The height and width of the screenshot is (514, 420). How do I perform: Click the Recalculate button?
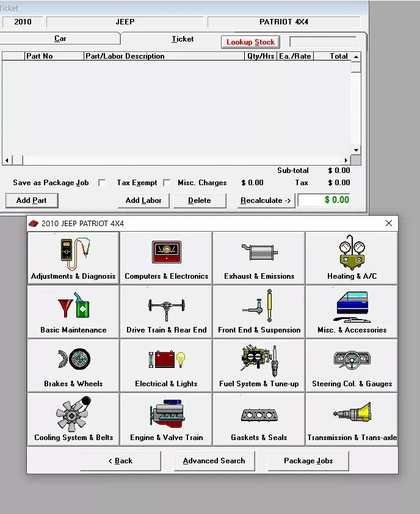click(x=266, y=200)
